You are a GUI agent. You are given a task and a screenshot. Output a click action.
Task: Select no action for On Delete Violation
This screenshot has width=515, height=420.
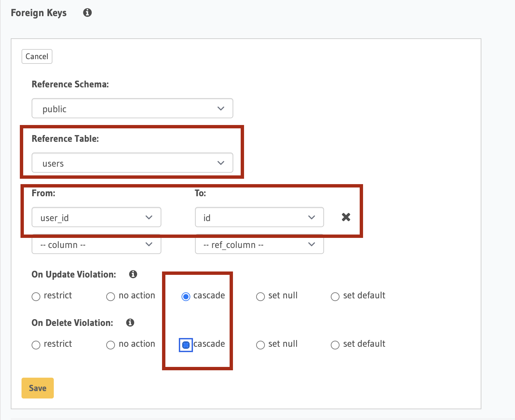pyautogui.click(x=111, y=345)
